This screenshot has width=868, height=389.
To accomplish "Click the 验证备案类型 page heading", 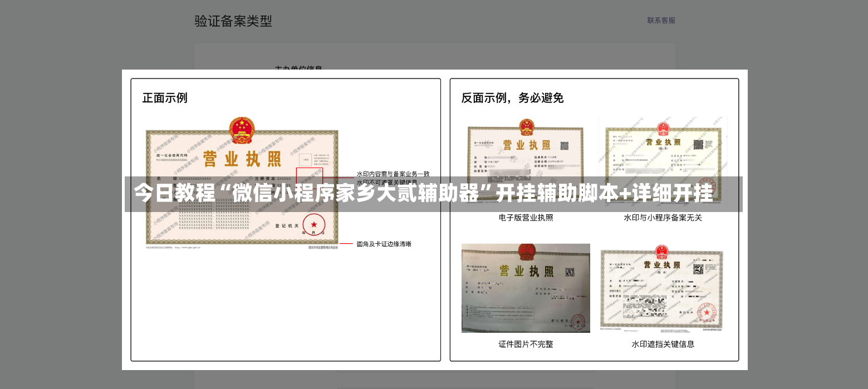I will [233, 21].
